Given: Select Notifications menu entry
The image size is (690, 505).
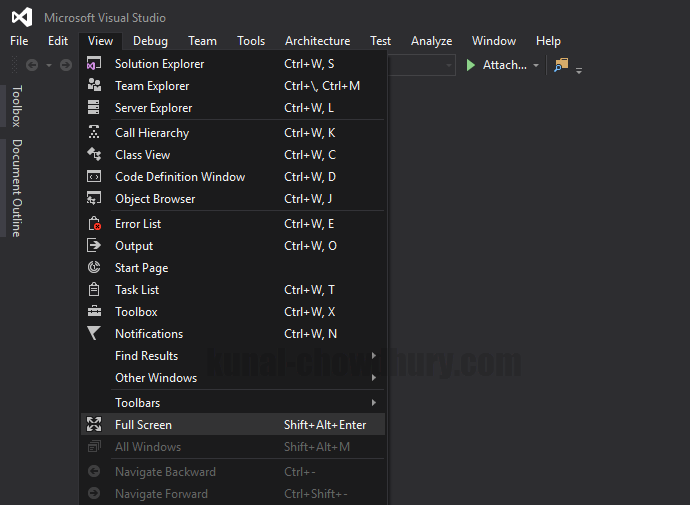Looking at the screenshot, I should (233, 333).
